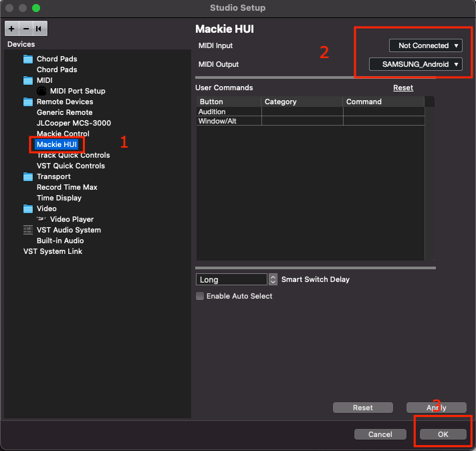476x451 pixels.
Task: Click the MIDI Port Setup connector icon
Action: 41,91
